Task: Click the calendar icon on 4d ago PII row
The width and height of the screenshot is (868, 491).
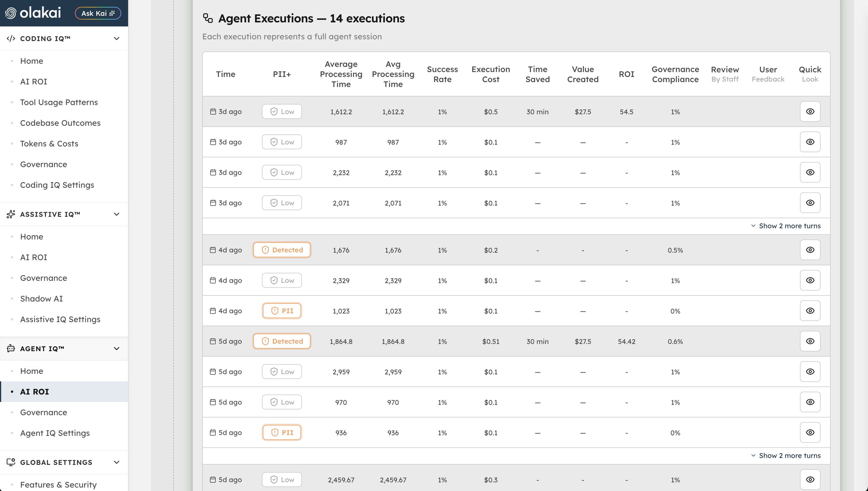Action: [x=213, y=311]
